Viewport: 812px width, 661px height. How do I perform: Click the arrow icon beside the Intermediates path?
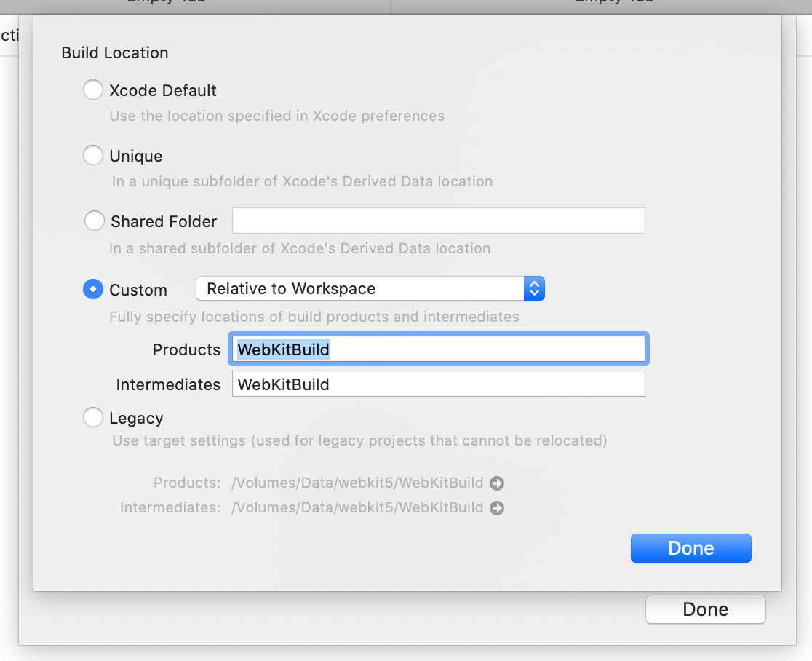tap(498, 507)
